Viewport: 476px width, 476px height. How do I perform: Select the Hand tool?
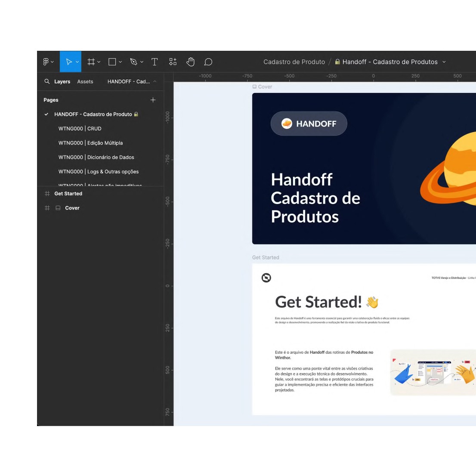(190, 62)
